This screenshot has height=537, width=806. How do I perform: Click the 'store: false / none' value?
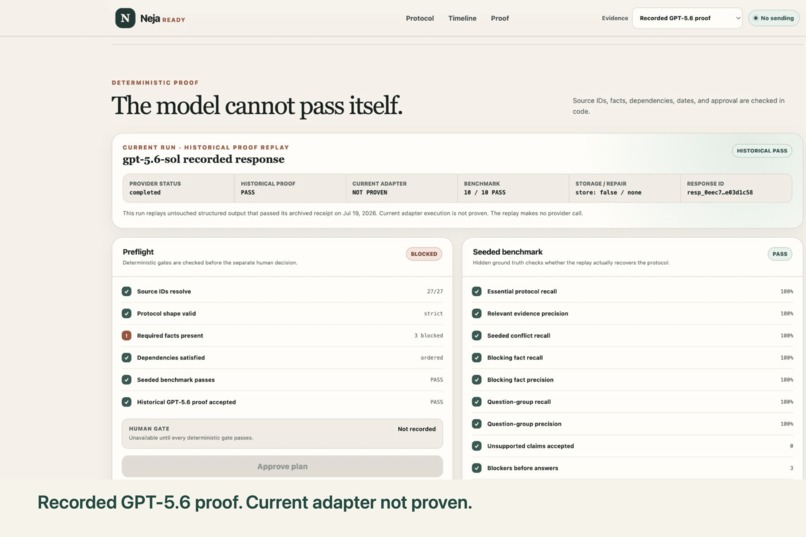pos(608,193)
